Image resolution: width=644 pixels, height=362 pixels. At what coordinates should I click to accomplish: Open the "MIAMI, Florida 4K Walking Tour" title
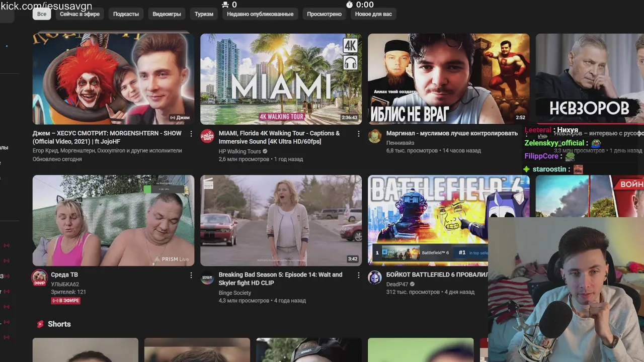(x=279, y=137)
